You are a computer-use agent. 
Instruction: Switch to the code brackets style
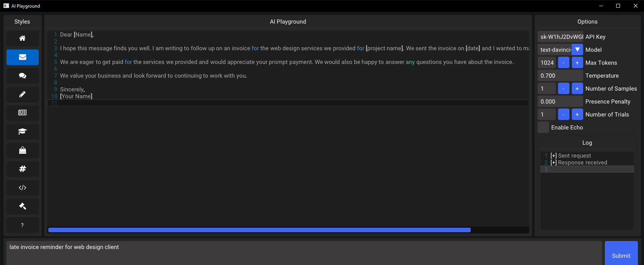click(22, 188)
